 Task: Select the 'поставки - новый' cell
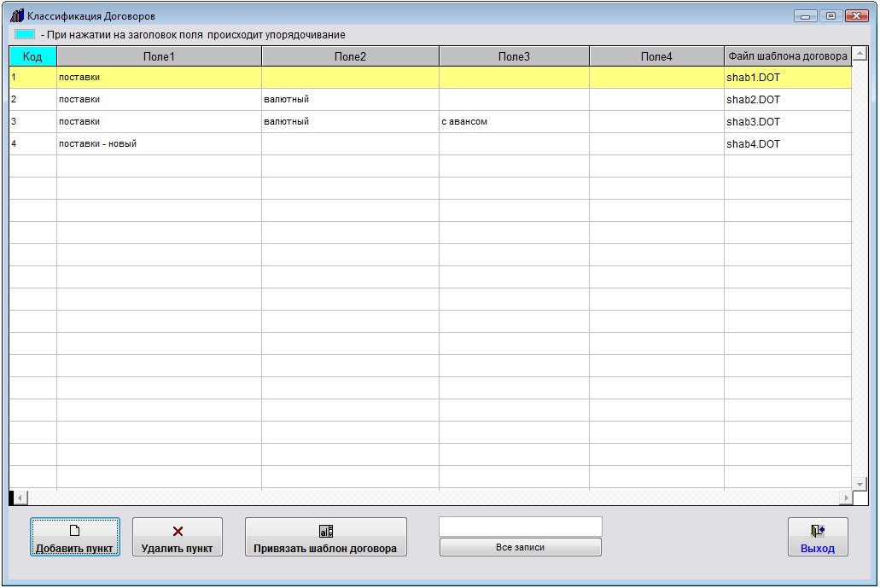(x=159, y=143)
